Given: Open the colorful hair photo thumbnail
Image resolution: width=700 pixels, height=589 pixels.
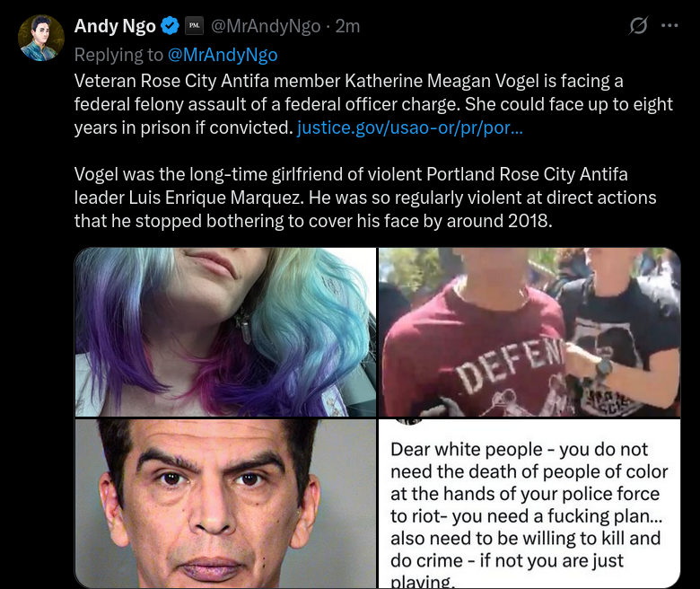Looking at the screenshot, I should coord(225,332).
